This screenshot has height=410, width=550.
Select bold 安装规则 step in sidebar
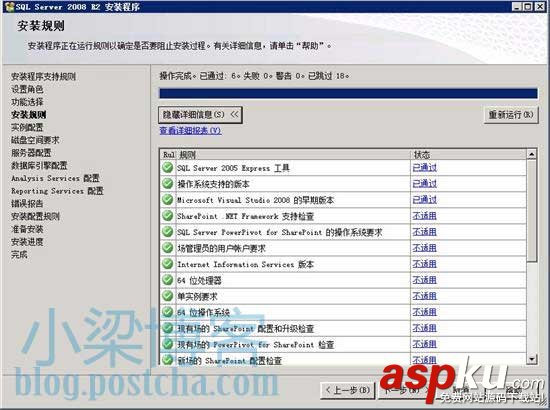[29, 115]
